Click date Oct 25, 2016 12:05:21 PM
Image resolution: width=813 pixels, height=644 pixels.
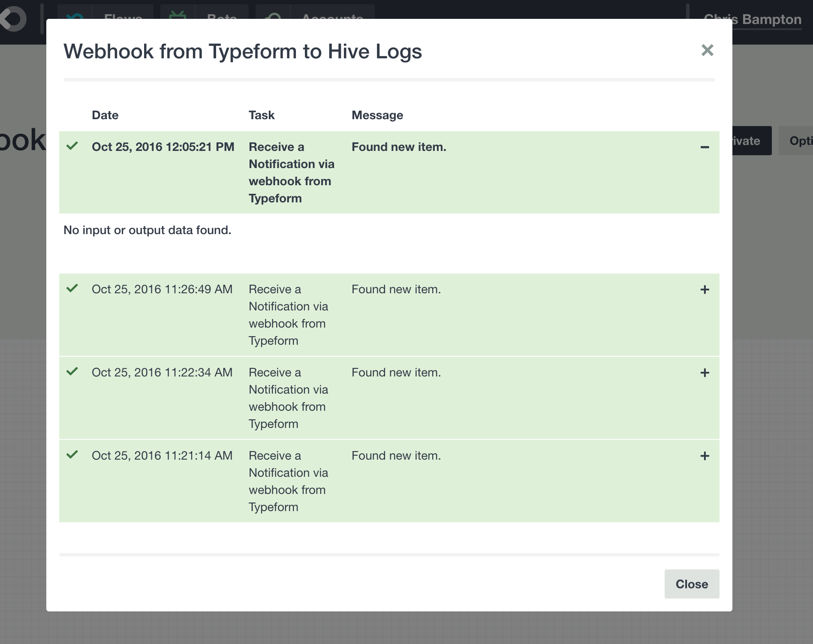(x=163, y=147)
